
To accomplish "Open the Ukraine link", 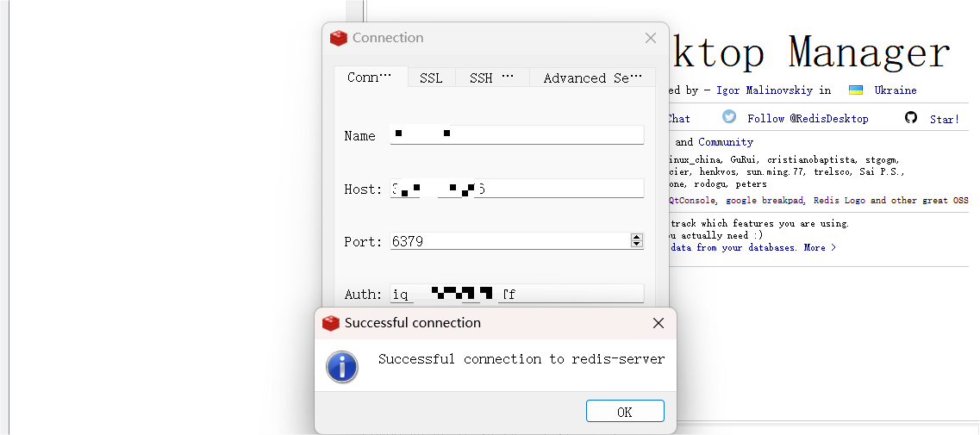I will point(895,90).
